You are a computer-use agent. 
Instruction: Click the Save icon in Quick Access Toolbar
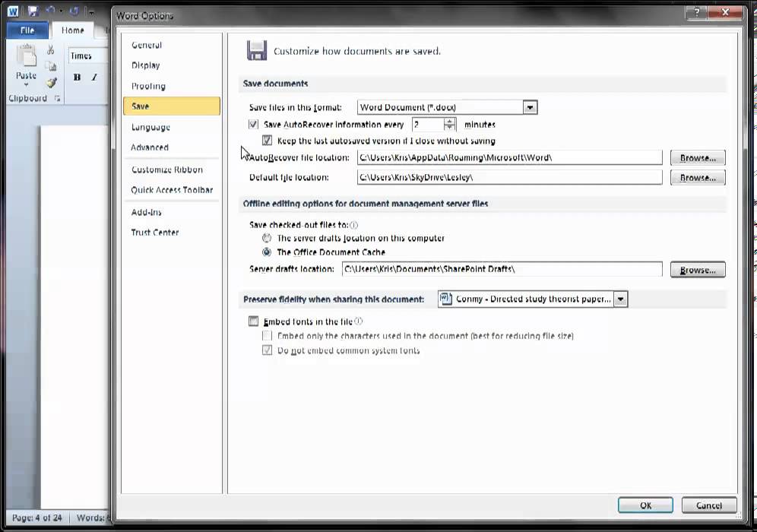(33, 11)
